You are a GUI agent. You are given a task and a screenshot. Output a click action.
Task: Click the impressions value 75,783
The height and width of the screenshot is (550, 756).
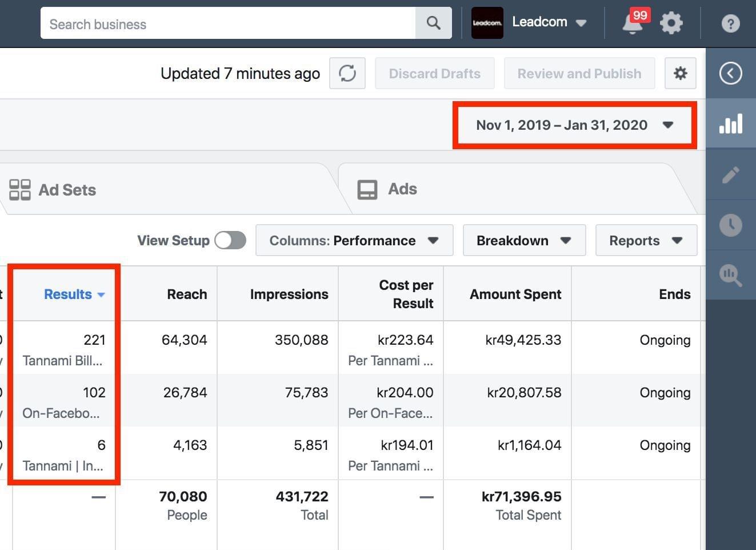click(306, 393)
